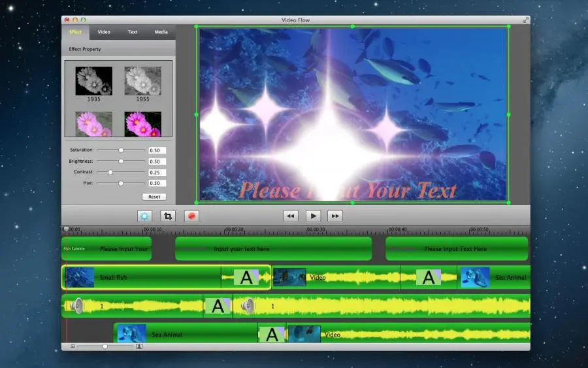Select the 'Please Input Your' text clip
The width and height of the screenshot is (588, 368).
(x=106, y=248)
